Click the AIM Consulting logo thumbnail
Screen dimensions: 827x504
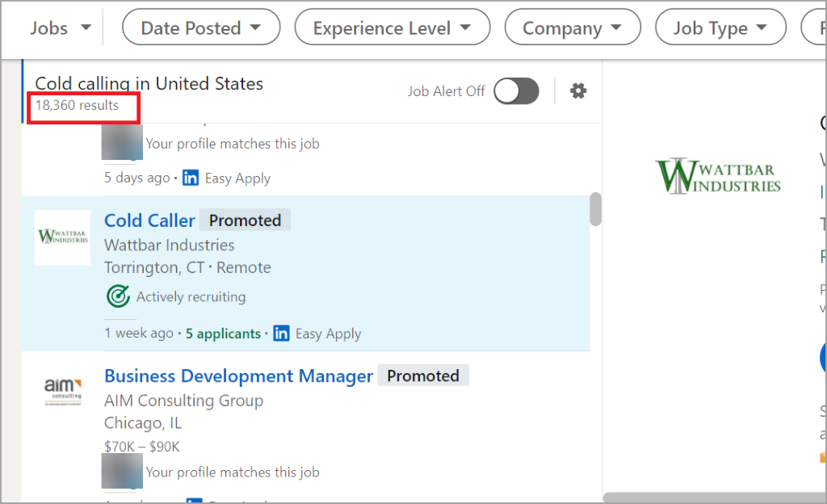click(62, 388)
